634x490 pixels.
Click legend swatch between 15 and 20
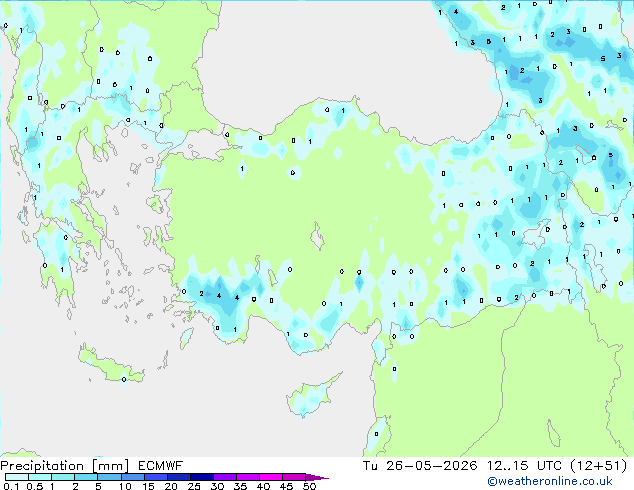[155, 477]
